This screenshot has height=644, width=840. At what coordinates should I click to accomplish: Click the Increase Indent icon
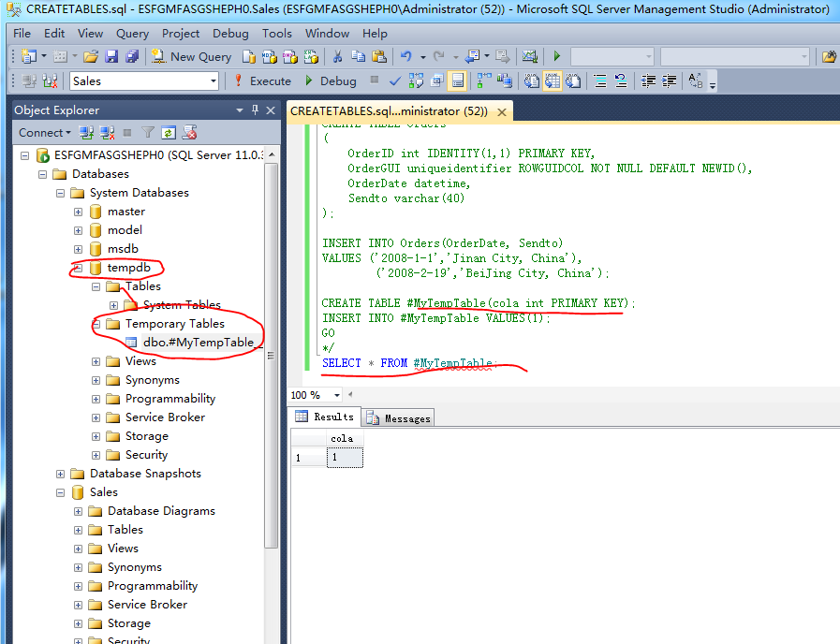[x=670, y=81]
